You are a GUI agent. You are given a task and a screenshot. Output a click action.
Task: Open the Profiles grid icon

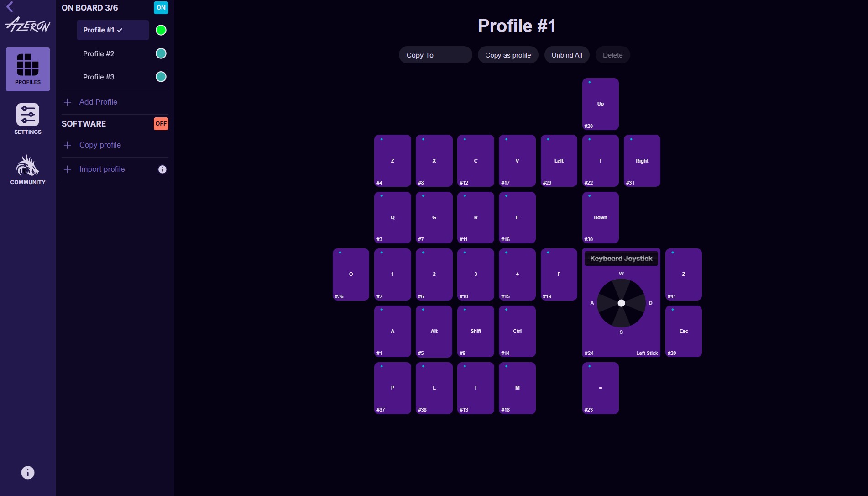click(x=28, y=65)
